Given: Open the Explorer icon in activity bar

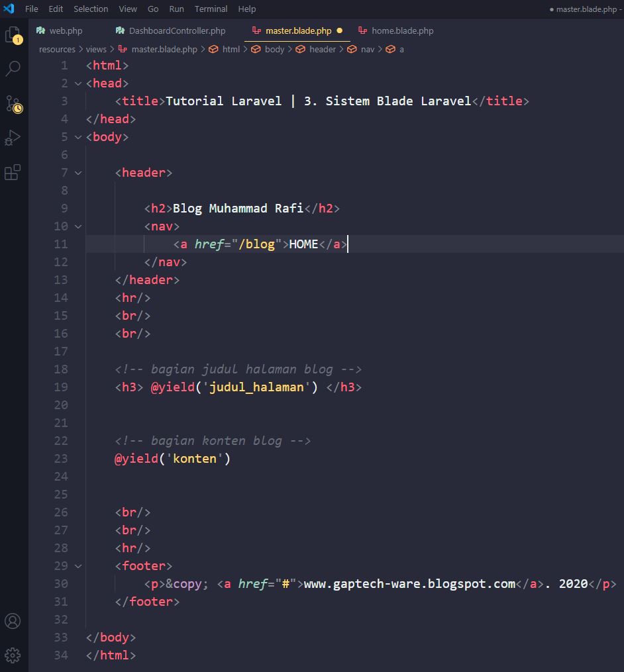Looking at the screenshot, I should pyautogui.click(x=13, y=34).
